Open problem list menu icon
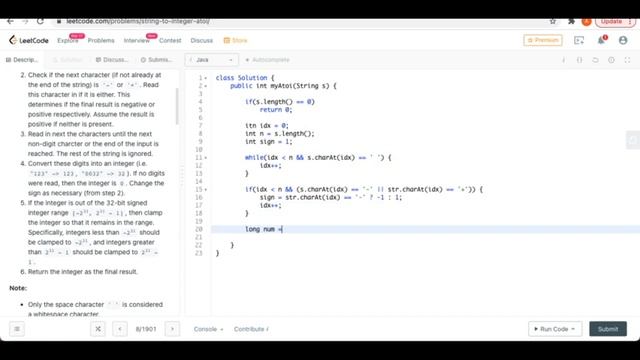 tap(17, 329)
